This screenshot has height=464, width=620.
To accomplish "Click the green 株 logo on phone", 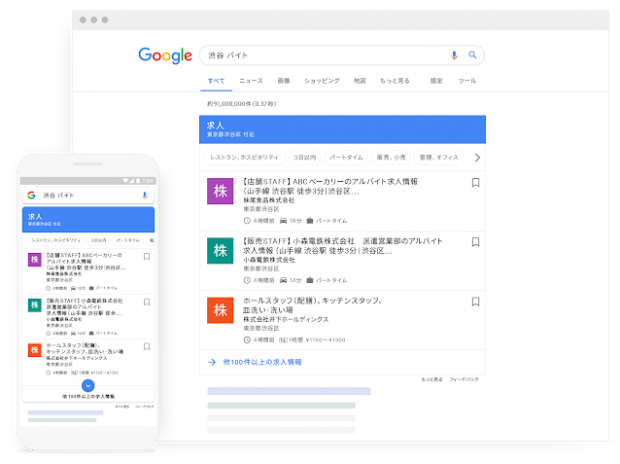I will [34, 305].
